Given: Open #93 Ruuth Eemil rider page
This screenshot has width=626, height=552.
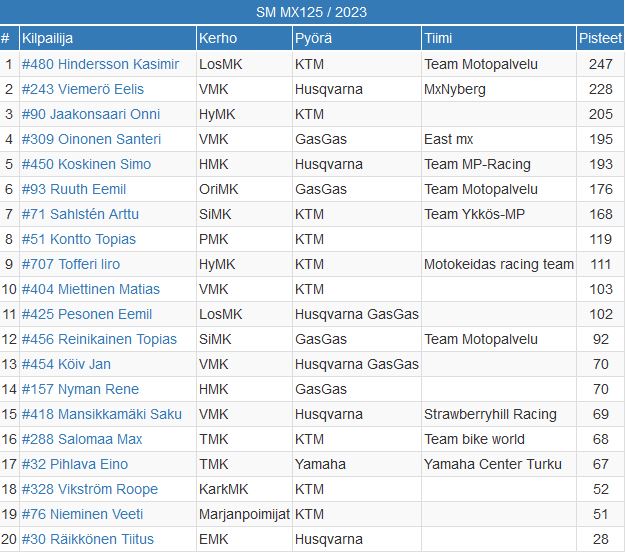Looking at the screenshot, I should 74,189.
